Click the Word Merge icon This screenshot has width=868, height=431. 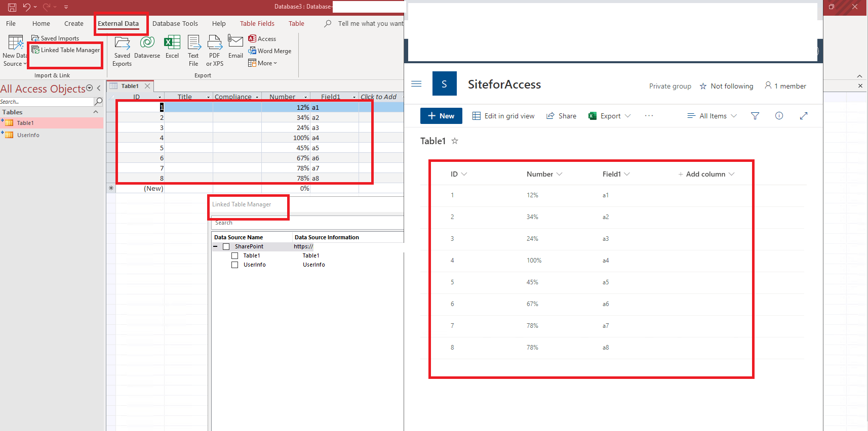tap(252, 51)
